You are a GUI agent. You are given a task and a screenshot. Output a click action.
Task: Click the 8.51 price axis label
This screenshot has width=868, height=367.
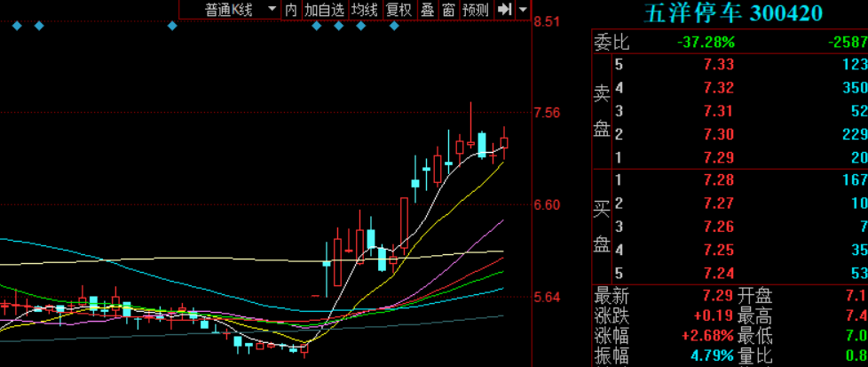pyautogui.click(x=547, y=22)
